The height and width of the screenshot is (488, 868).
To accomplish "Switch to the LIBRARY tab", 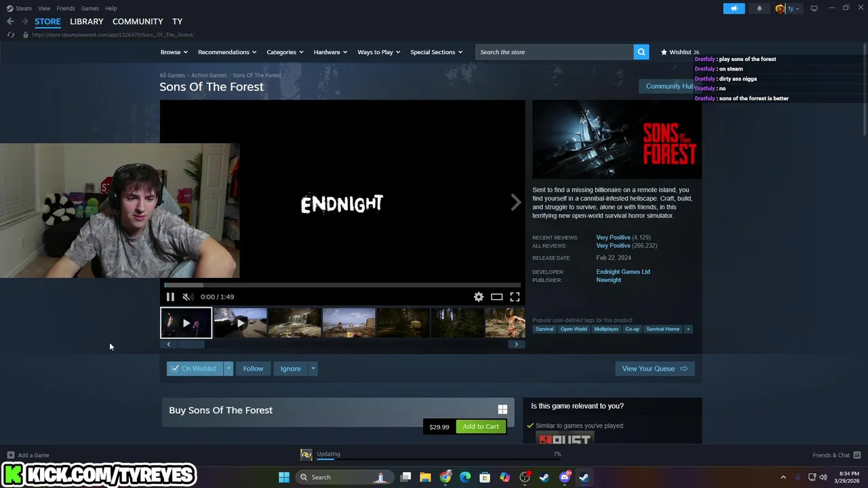I will [x=87, y=22].
